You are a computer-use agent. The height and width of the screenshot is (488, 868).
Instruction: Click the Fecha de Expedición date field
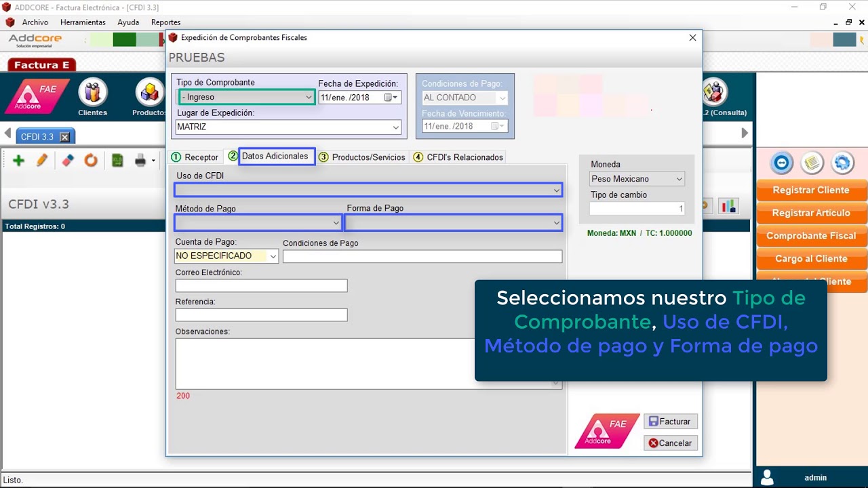tap(359, 98)
